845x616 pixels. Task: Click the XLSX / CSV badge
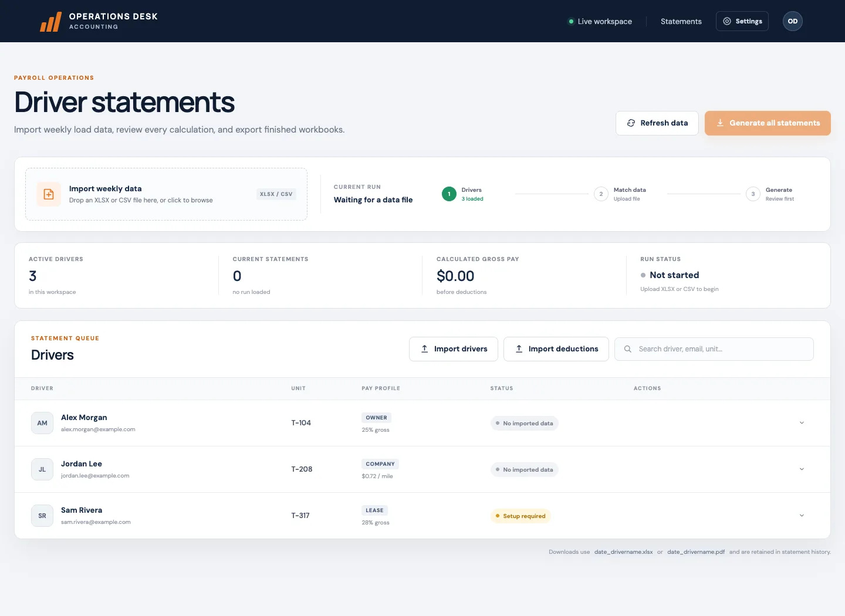coord(276,194)
